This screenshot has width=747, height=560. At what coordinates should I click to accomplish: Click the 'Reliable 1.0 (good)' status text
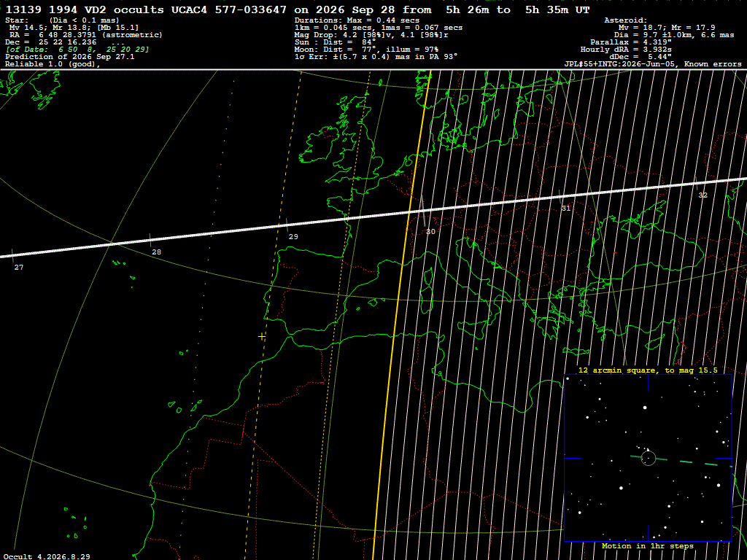tap(53, 64)
